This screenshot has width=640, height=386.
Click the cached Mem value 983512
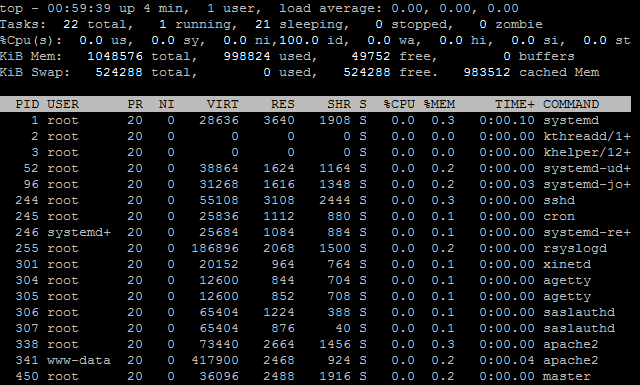(x=487, y=73)
